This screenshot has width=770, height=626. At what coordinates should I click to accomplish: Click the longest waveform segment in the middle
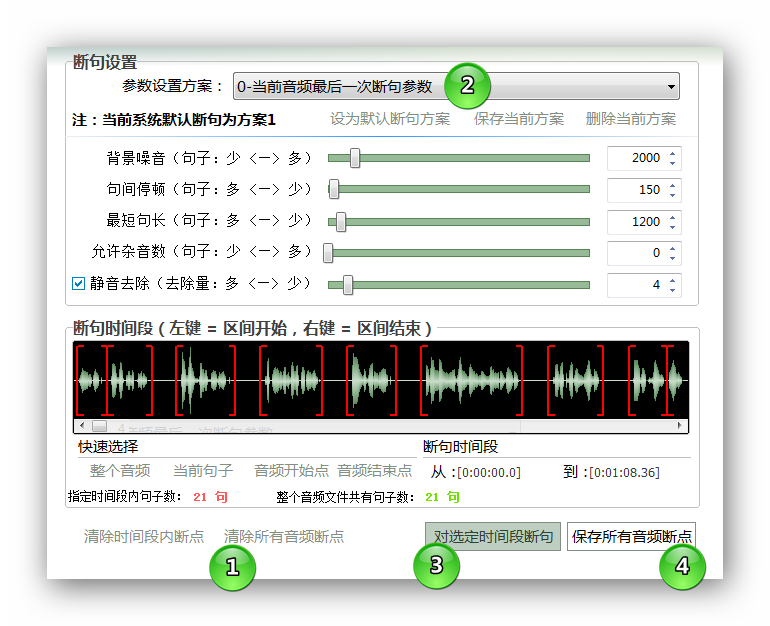(x=471, y=380)
